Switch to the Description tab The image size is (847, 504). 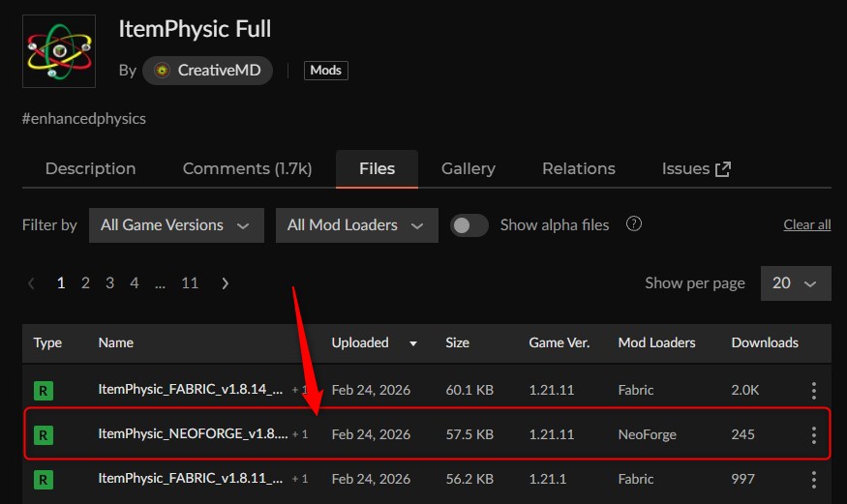tap(90, 168)
